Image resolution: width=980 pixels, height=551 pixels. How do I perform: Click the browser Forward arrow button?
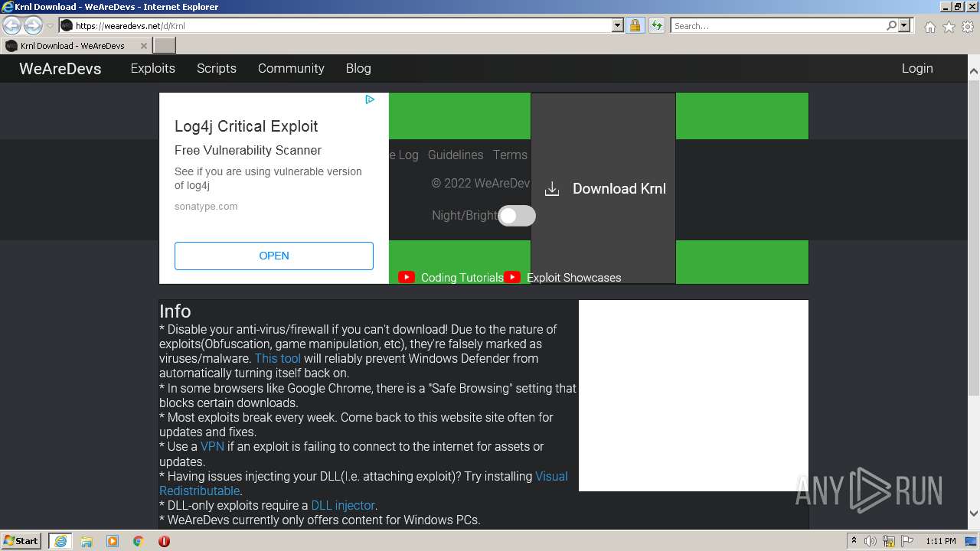click(x=33, y=25)
